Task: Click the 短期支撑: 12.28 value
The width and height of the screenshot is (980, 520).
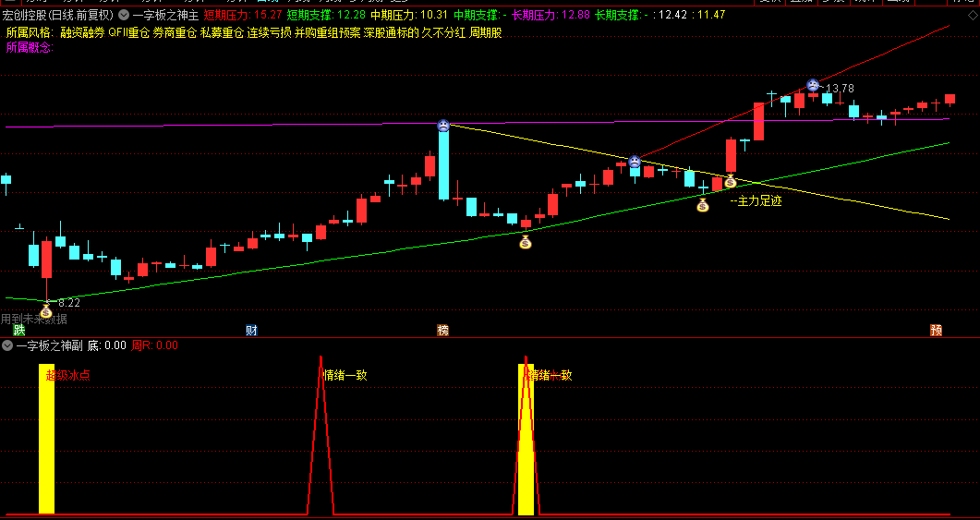Action: click(x=326, y=15)
